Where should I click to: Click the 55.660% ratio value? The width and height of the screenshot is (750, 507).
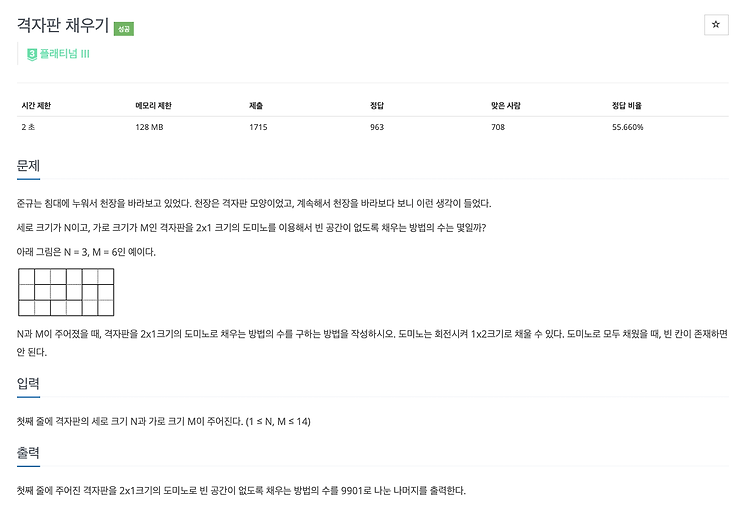tap(628, 127)
